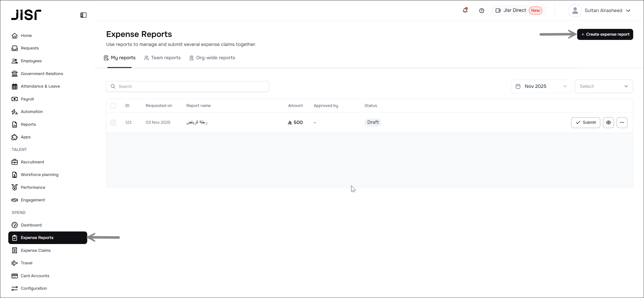Submit the draft report 122

point(585,123)
